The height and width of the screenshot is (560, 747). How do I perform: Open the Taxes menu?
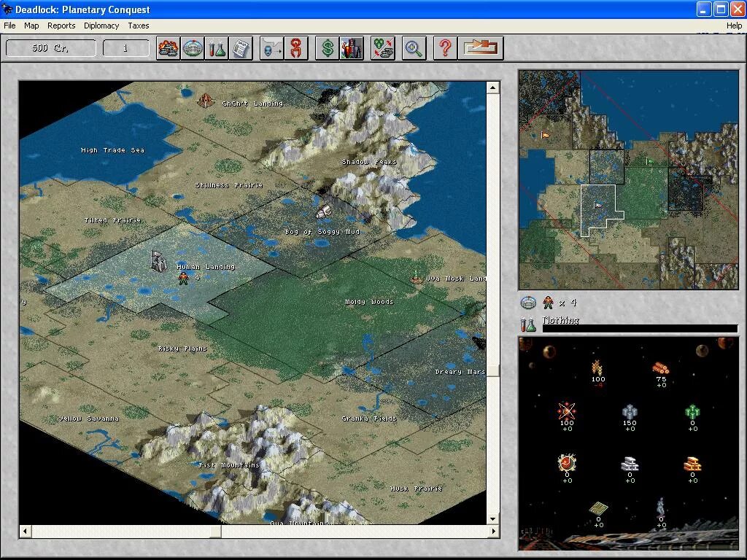click(139, 26)
